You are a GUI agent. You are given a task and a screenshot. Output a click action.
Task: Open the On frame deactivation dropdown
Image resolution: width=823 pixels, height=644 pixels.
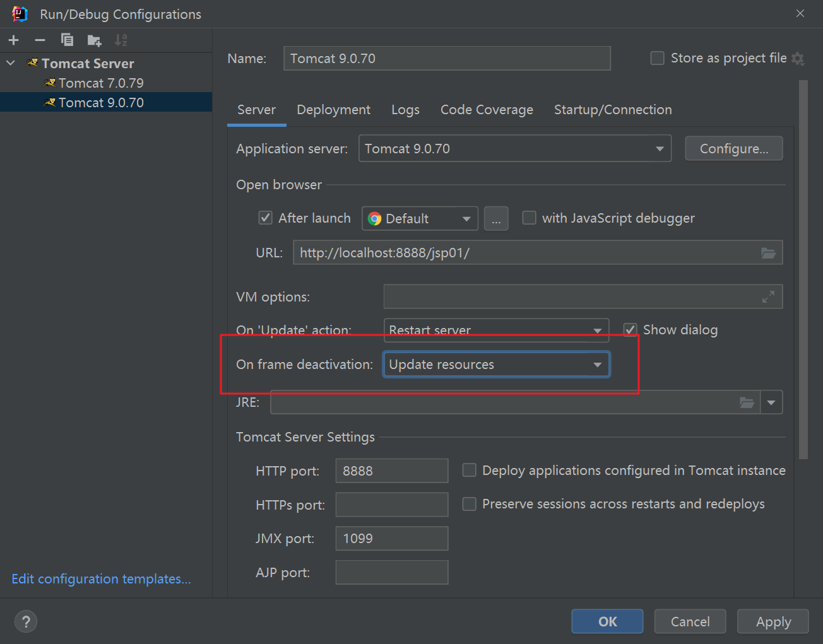[x=496, y=365]
